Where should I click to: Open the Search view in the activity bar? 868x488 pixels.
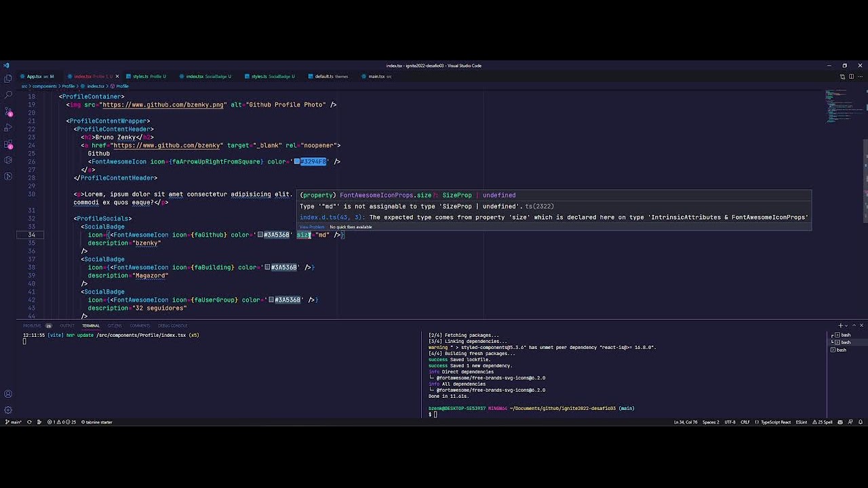point(8,95)
